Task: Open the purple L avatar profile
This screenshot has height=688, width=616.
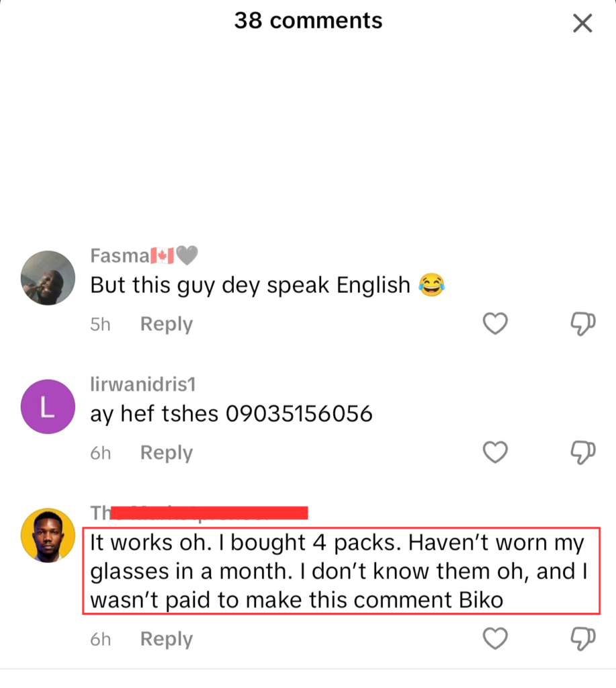Action: click(48, 406)
